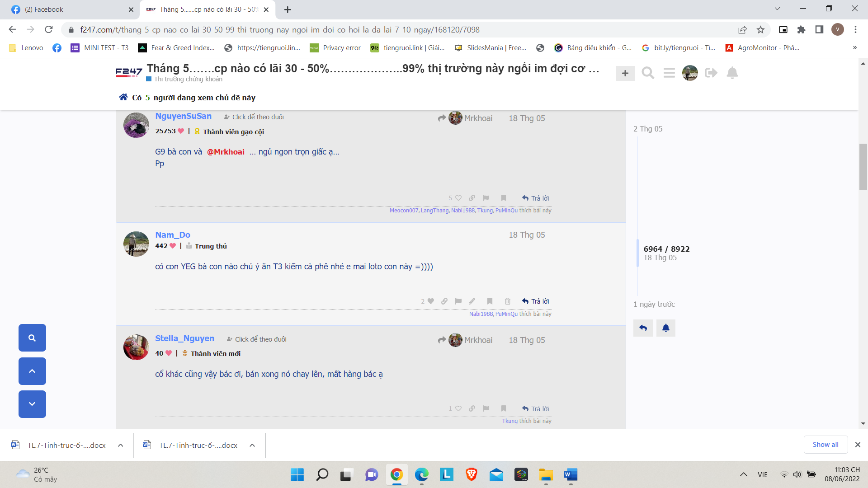Click the blue floating search button

(32, 338)
